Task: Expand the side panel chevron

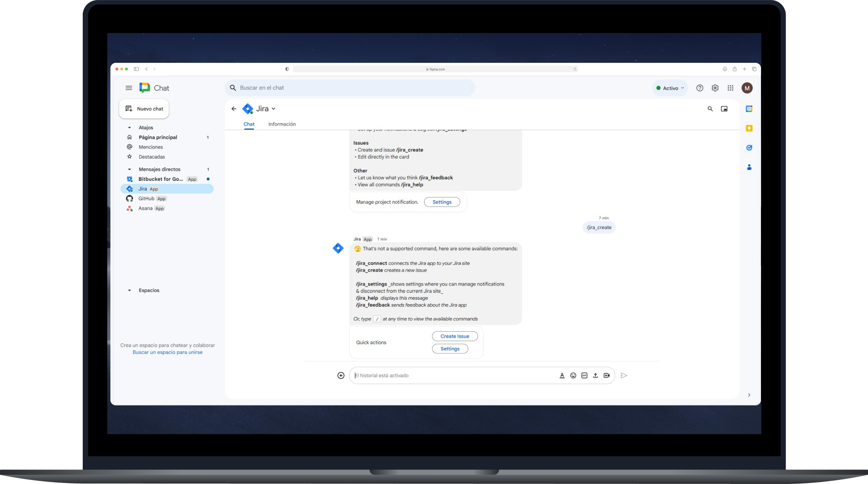Action: click(749, 395)
